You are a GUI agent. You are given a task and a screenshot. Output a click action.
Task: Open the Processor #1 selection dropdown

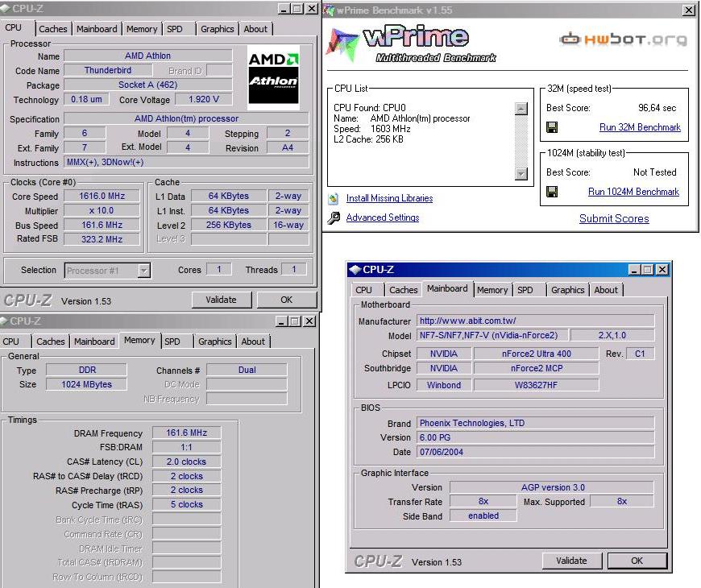(x=143, y=271)
